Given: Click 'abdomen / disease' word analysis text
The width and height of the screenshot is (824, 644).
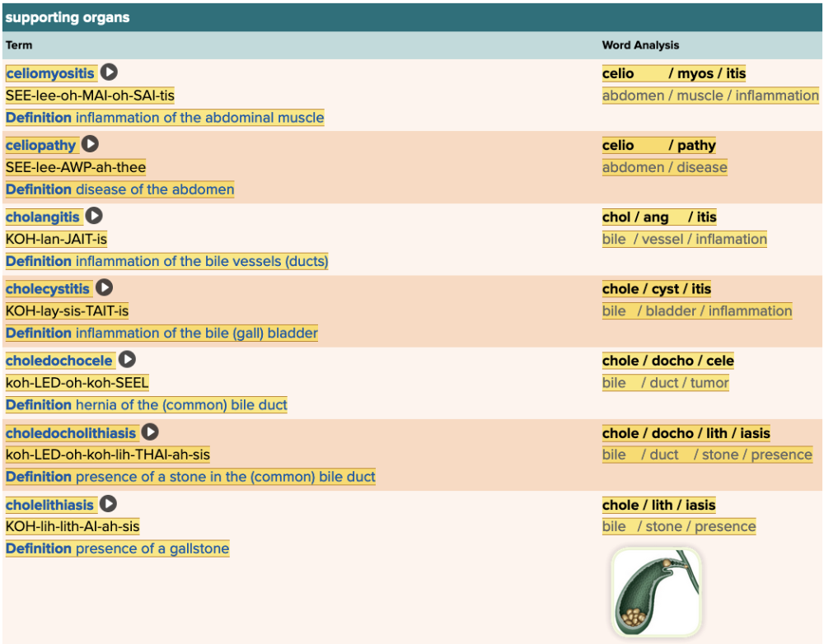Looking at the screenshot, I should click(x=664, y=167).
